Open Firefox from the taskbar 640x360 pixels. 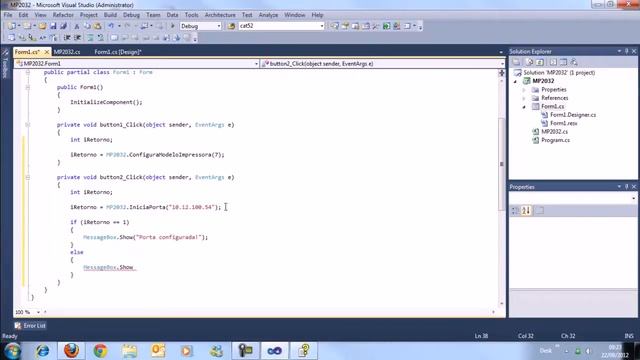[x=71, y=351]
